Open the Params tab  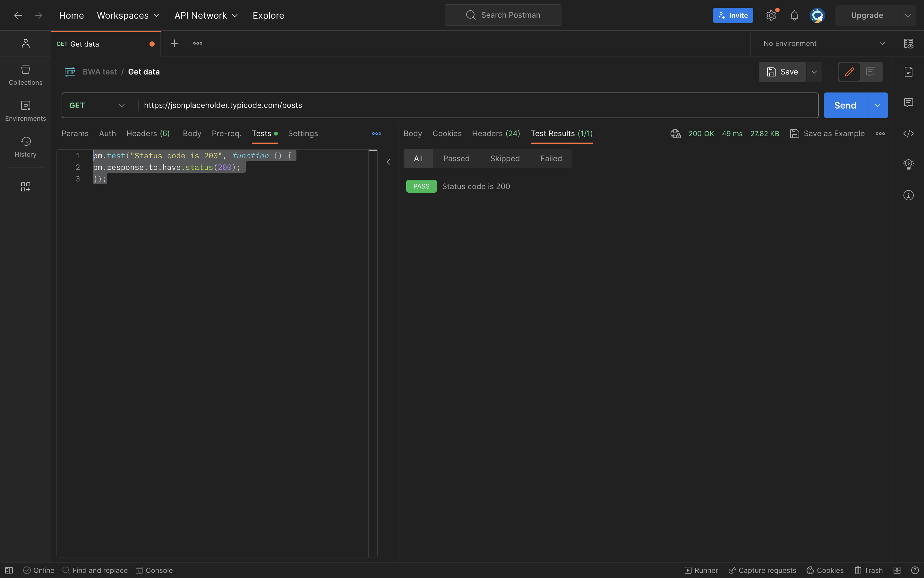pyautogui.click(x=75, y=133)
